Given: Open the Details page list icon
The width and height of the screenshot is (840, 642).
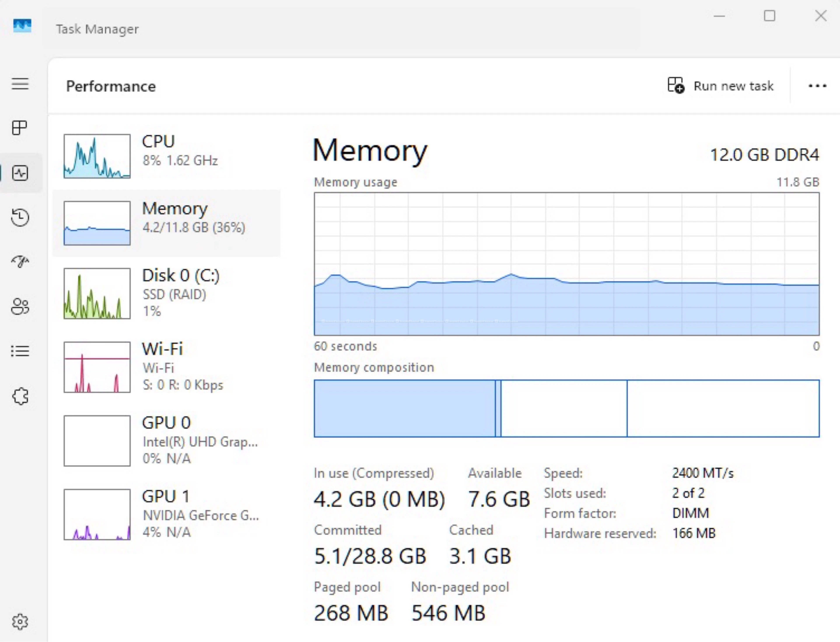Looking at the screenshot, I should pos(20,351).
